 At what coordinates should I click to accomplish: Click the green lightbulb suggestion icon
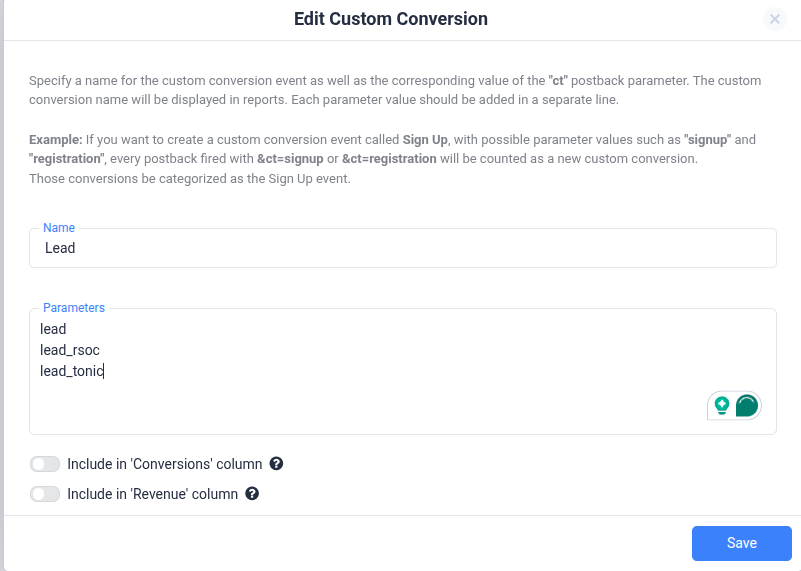click(x=722, y=406)
